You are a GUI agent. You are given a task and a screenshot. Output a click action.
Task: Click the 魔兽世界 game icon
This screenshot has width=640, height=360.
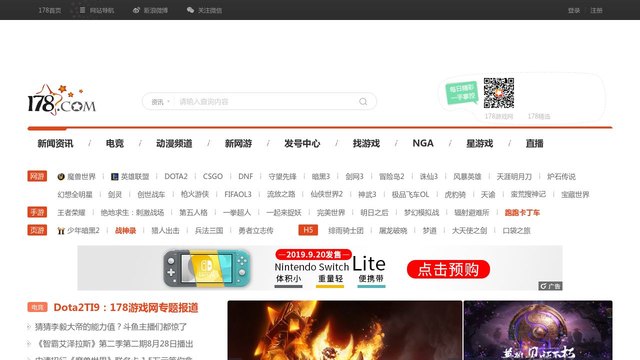pos(61,176)
